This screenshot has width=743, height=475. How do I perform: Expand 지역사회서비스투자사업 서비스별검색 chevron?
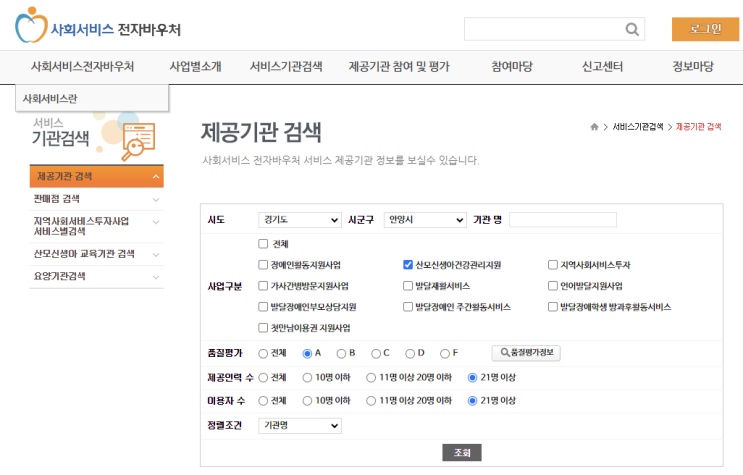156,222
